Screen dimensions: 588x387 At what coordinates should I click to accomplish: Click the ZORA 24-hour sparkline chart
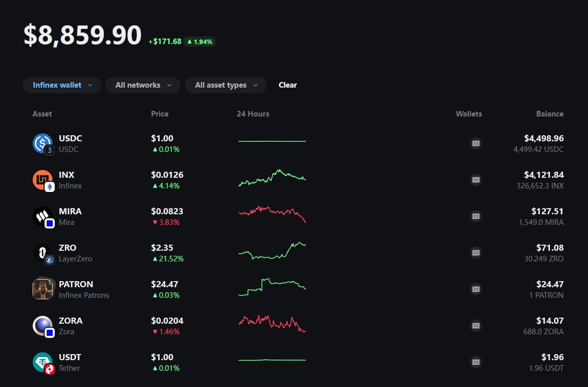tap(272, 324)
